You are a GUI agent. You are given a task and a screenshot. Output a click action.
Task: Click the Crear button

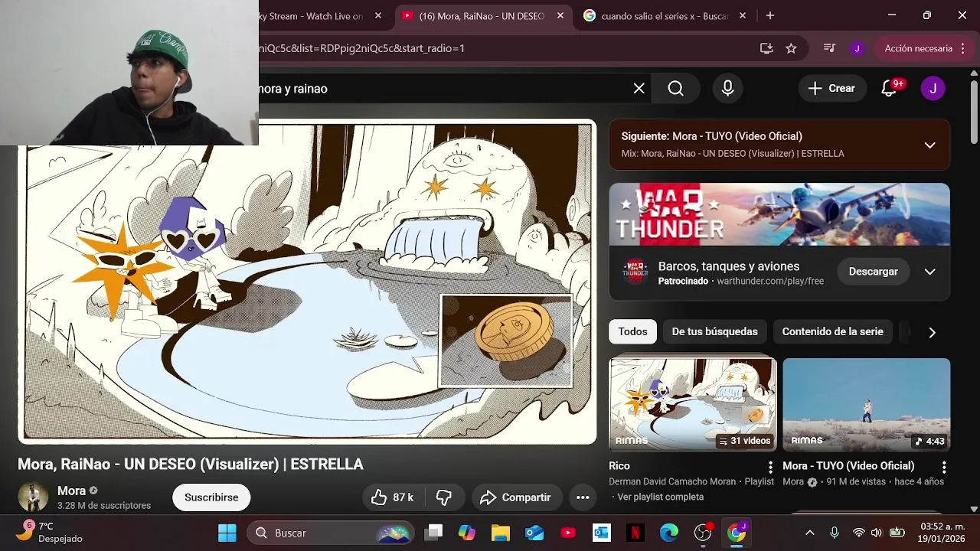point(831,89)
